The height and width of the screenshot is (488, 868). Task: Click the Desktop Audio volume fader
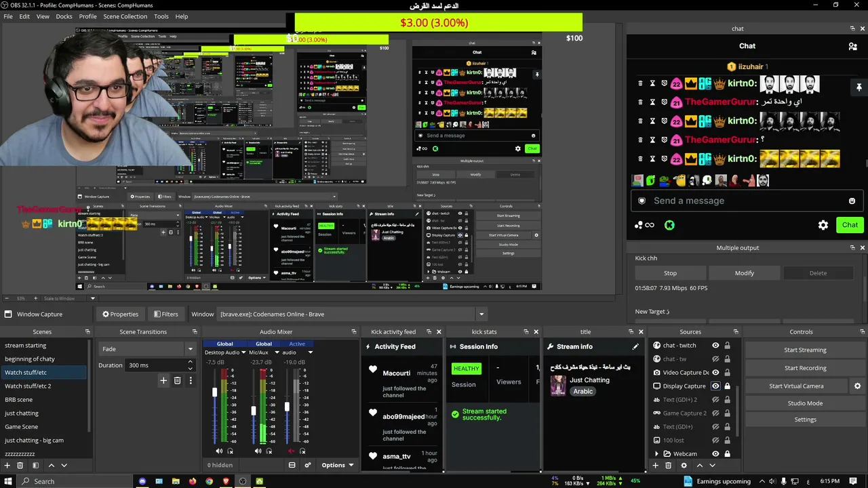click(215, 392)
